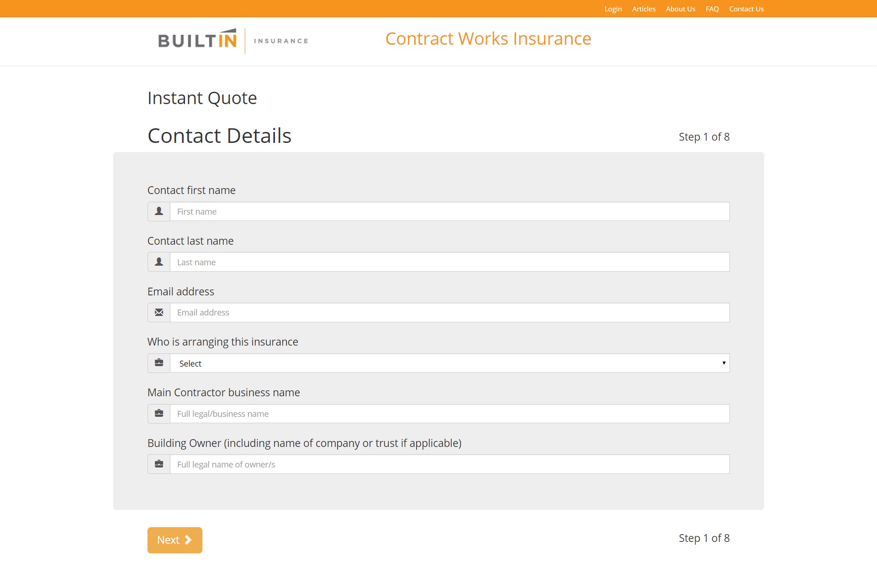The image size is (877, 588).
Task: Click the Full legal name of owner/s field
Action: tap(449, 464)
